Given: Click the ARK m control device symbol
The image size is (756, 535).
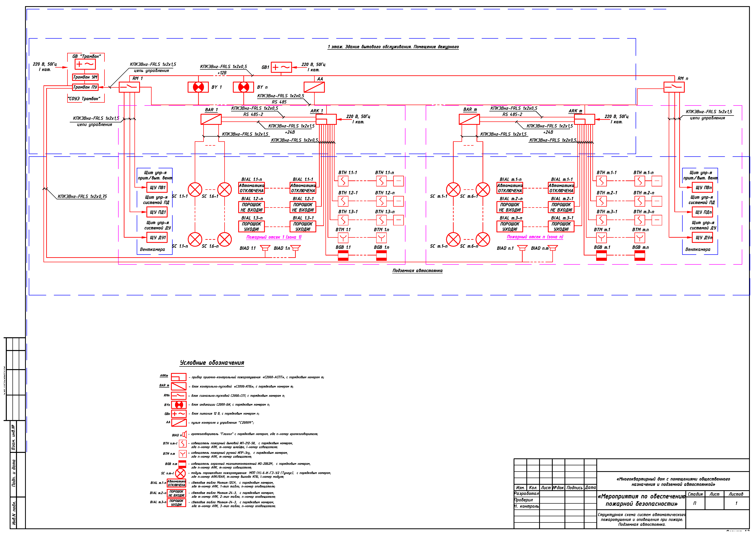Looking at the screenshot, I should point(584,119).
